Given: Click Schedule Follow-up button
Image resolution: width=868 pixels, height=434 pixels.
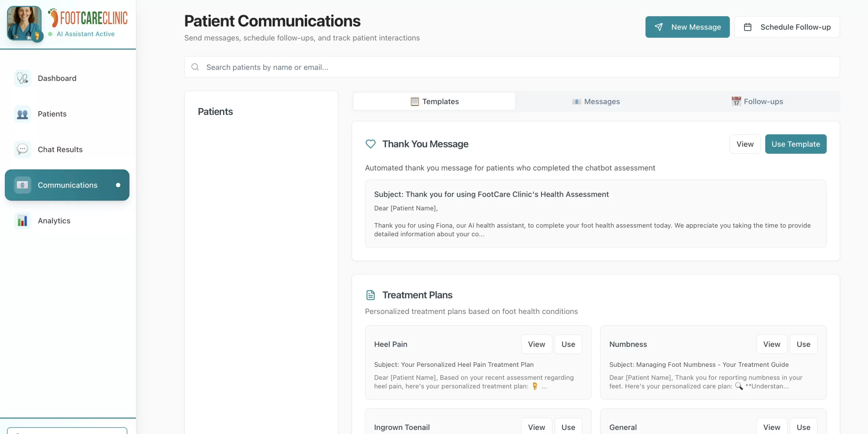Looking at the screenshot, I should pos(787,27).
